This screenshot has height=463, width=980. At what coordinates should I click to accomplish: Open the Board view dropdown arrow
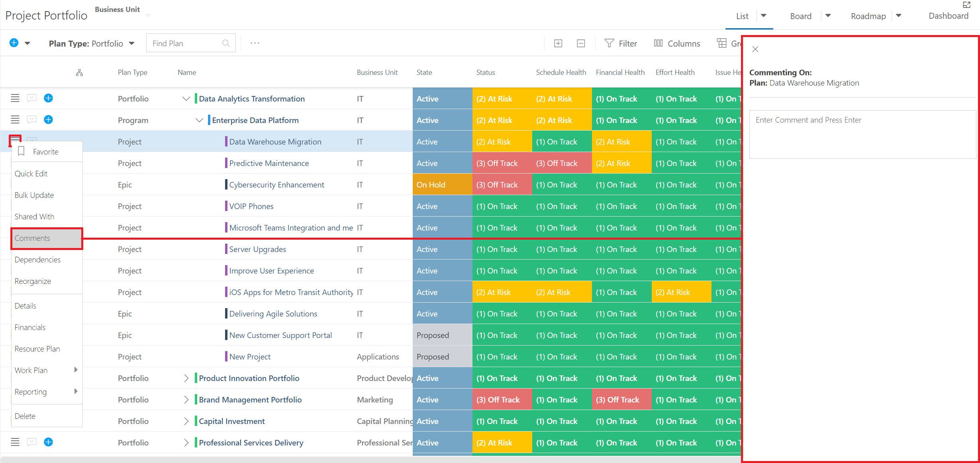point(828,16)
